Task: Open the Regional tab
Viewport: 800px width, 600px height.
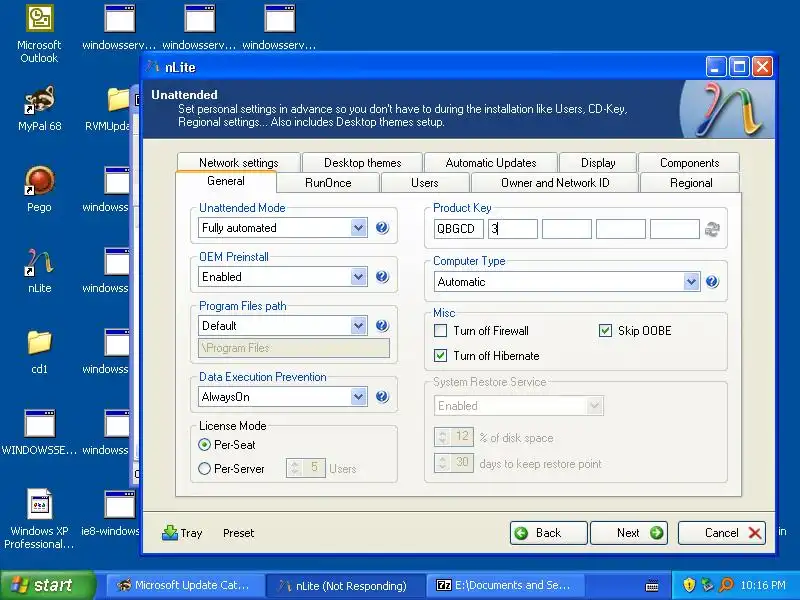Action: (691, 183)
